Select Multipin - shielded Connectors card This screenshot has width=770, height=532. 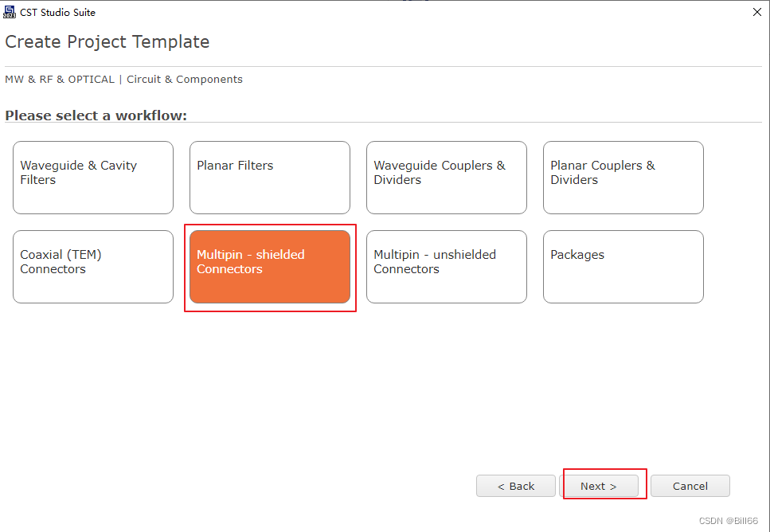(270, 267)
